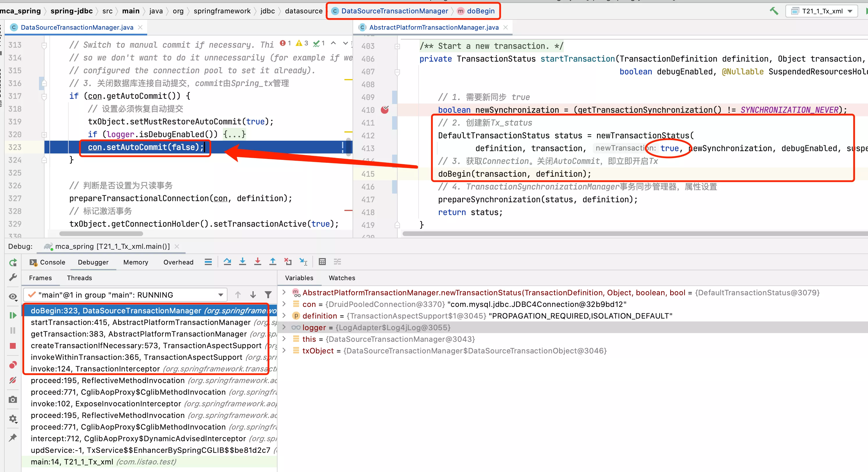Open the Memory tab
The width and height of the screenshot is (868, 472).
point(136,262)
